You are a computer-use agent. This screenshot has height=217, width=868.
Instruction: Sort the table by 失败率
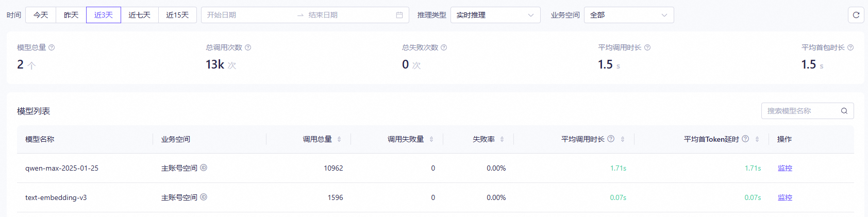[502, 139]
